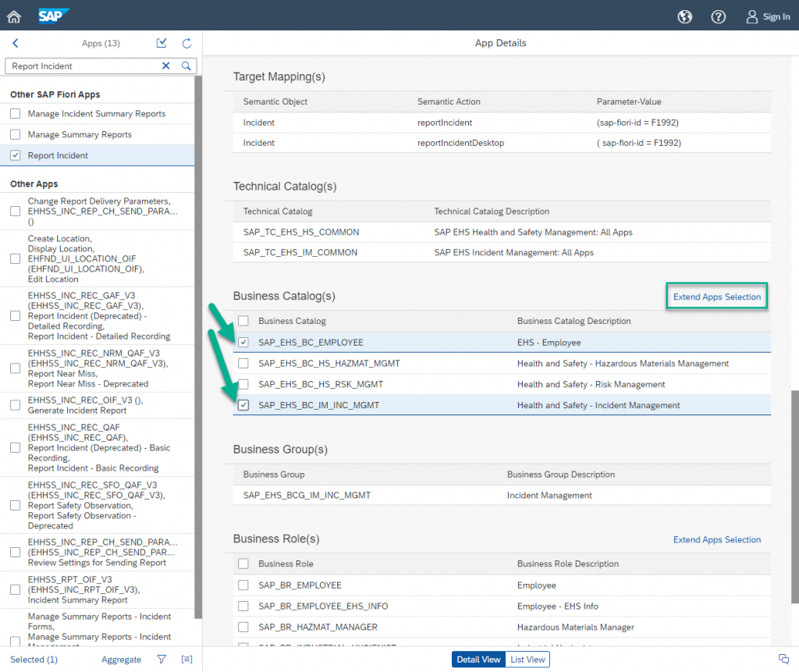Open language globe icon in header
The height and width of the screenshot is (672, 799).
point(684,17)
